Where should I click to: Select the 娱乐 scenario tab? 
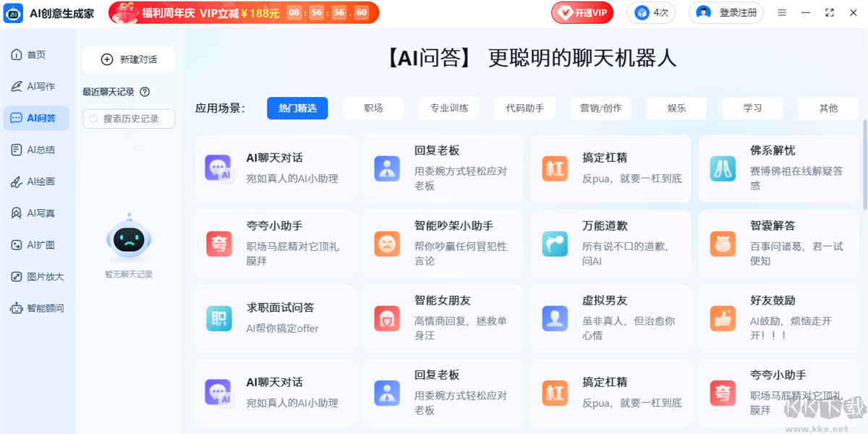tap(676, 108)
